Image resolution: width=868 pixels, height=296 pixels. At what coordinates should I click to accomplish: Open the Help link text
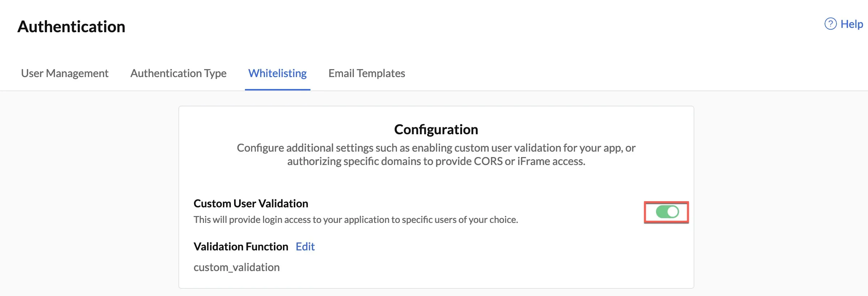(x=851, y=24)
